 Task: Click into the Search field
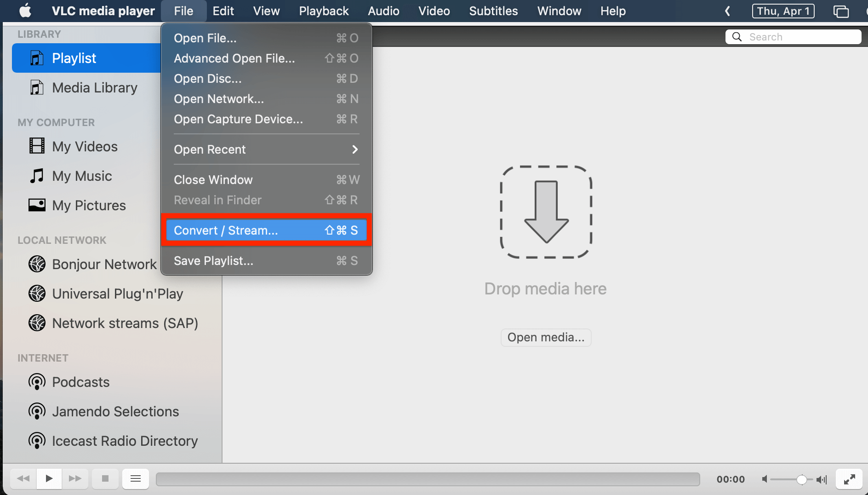coord(793,37)
